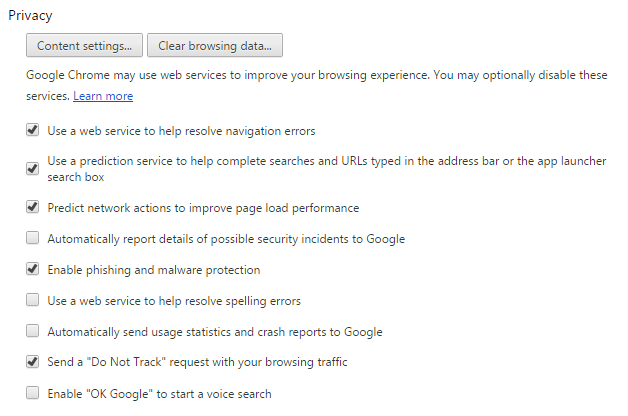Disable the prediction service checkbox
The image size is (628, 416).
[x=33, y=168]
